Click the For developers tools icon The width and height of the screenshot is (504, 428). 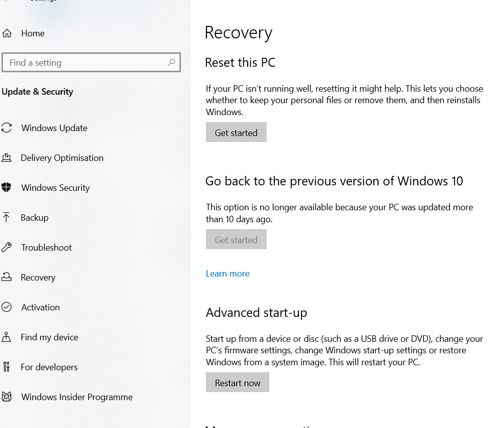(6, 367)
